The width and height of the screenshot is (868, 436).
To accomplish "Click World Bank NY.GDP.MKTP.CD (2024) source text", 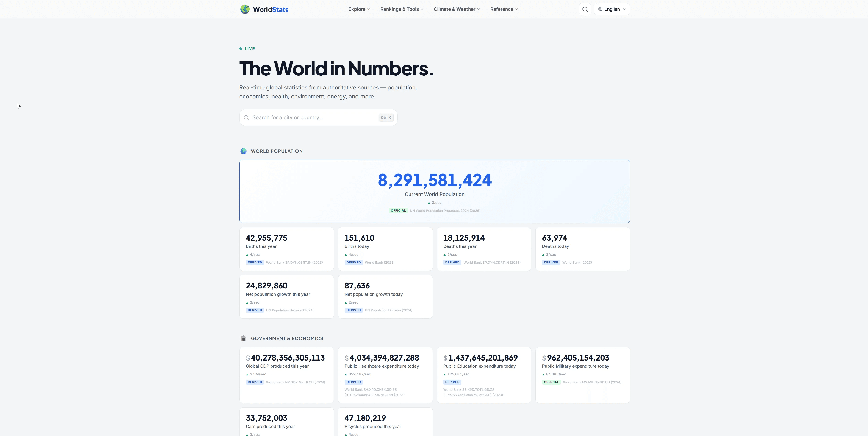I will (x=296, y=382).
